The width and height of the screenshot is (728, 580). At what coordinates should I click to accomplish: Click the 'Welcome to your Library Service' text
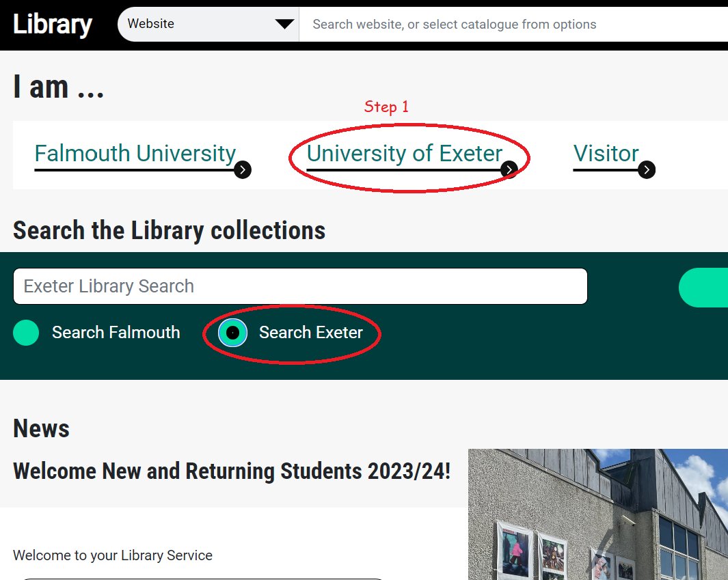click(x=113, y=555)
